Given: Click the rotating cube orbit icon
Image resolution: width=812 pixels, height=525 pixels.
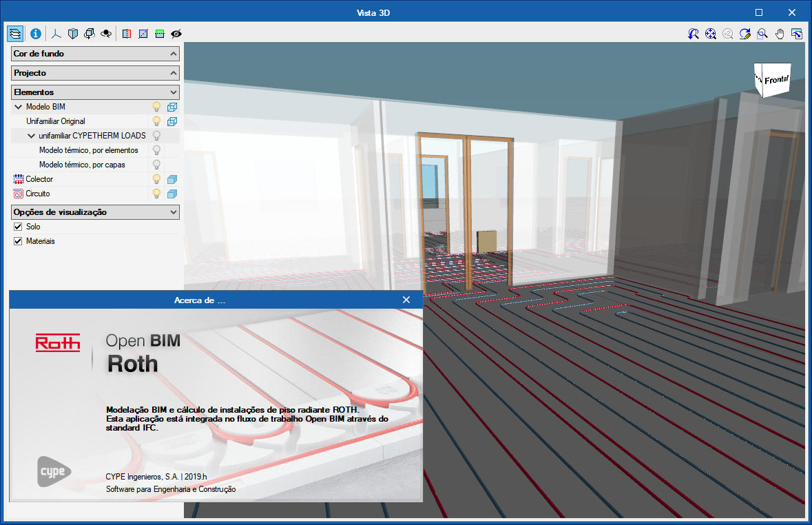Looking at the screenshot, I should (x=90, y=34).
